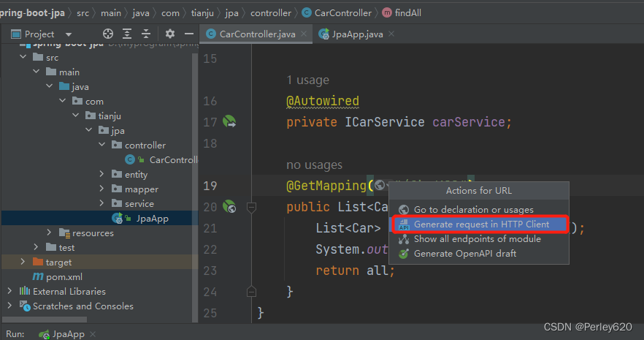Select the entity package row

click(x=100, y=174)
